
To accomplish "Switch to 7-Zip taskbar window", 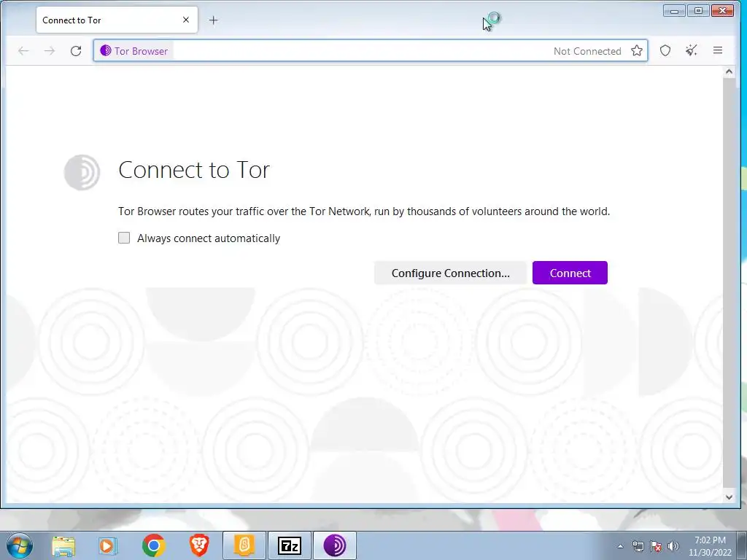I will pyautogui.click(x=290, y=545).
